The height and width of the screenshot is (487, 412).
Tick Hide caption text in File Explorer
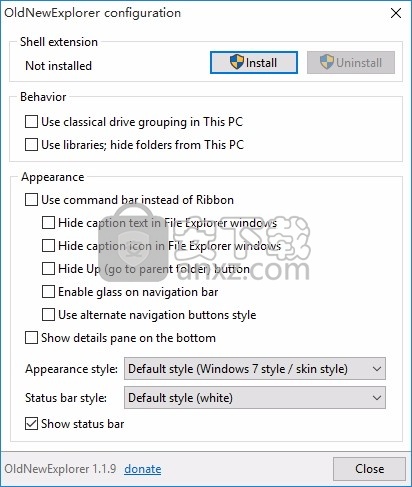(x=48, y=223)
